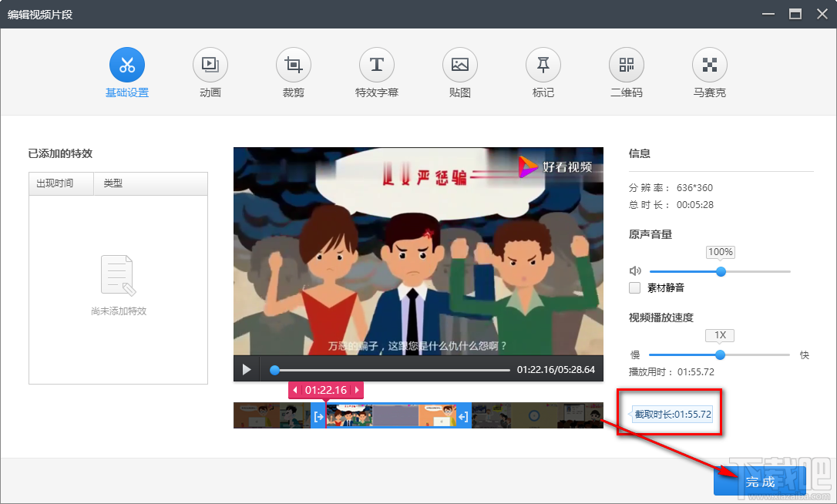Click the 截取时长:01:55.72 label
The image size is (837, 504).
[x=673, y=415]
